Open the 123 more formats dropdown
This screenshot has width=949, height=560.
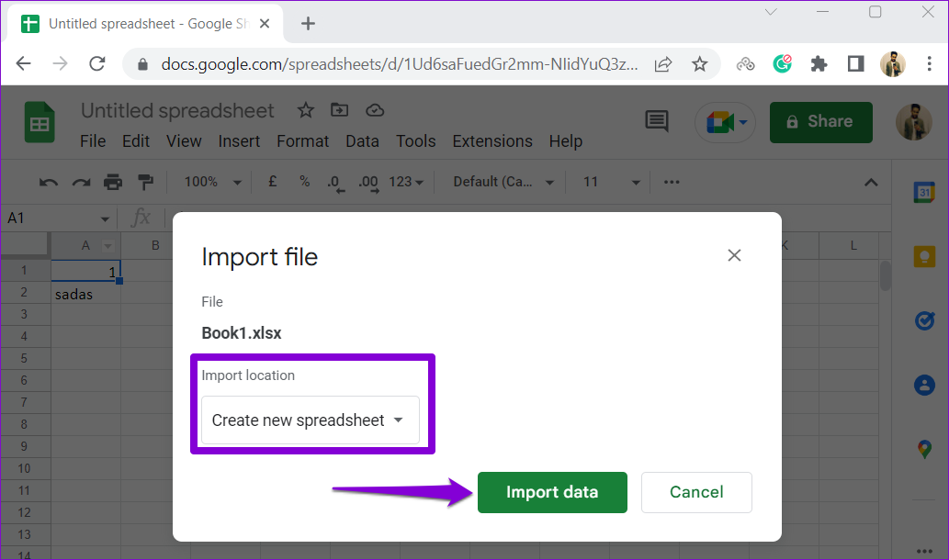click(x=405, y=182)
